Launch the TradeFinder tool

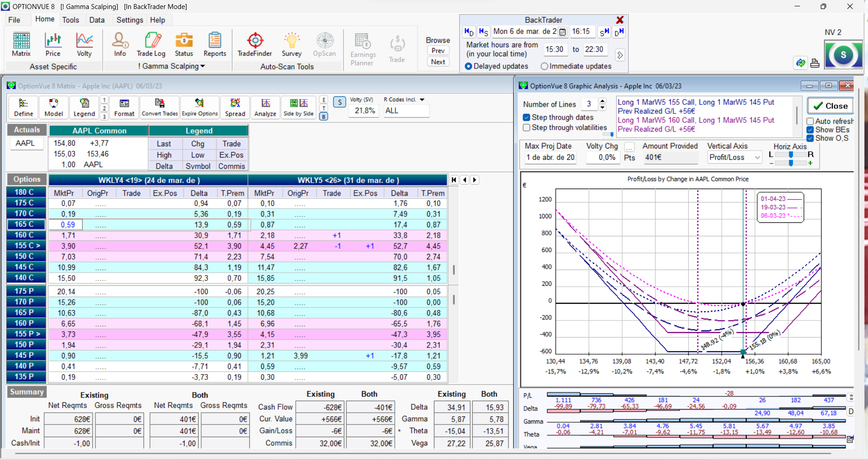click(x=255, y=45)
